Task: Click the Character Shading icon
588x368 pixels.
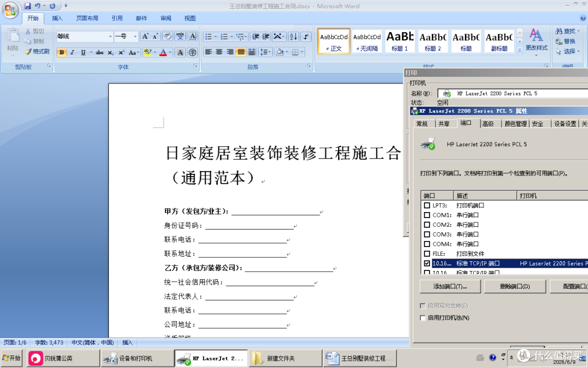Action: pos(180,52)
